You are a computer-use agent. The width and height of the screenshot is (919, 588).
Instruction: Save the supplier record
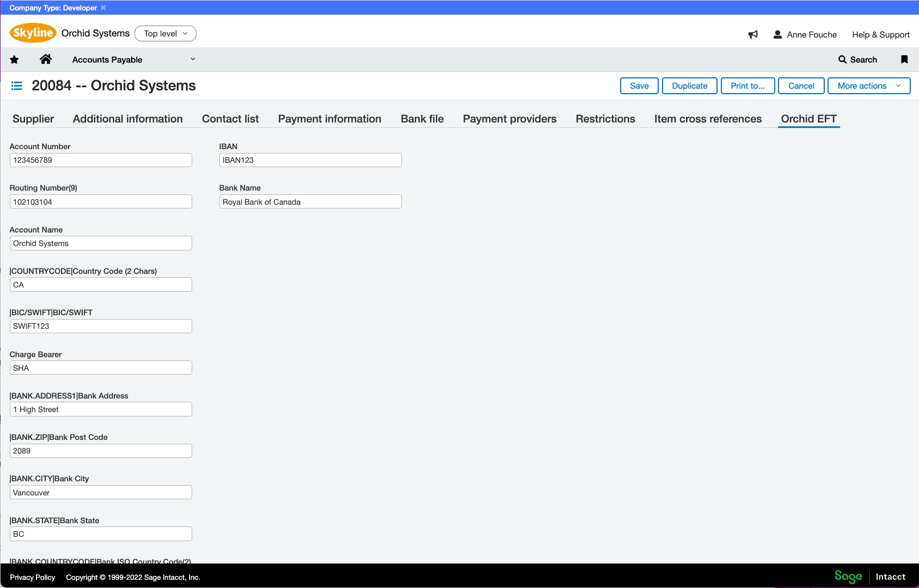(639, 85)
